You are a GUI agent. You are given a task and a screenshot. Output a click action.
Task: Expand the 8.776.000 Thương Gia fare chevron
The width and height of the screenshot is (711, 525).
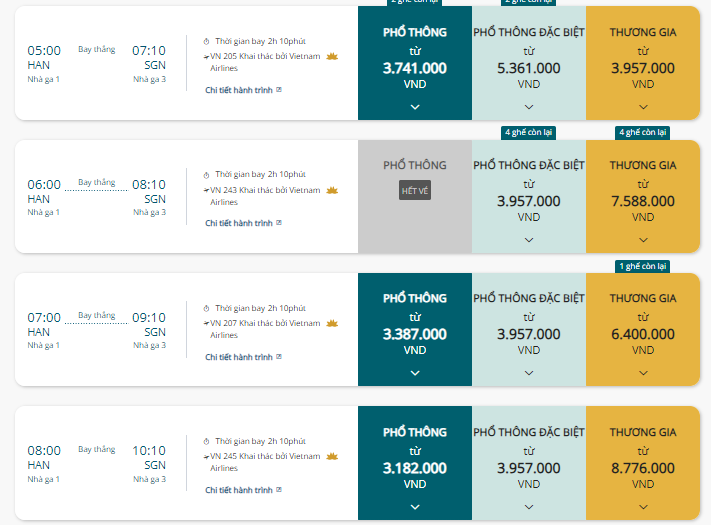point(643,505)
